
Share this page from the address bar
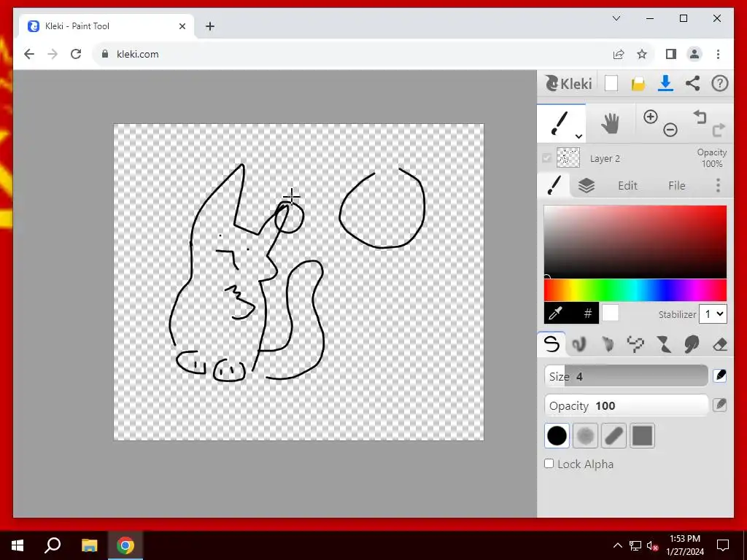pos(619,54)
